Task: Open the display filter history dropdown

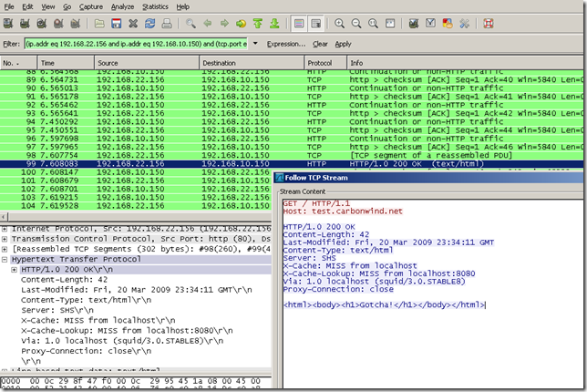Action: [254, 43]
